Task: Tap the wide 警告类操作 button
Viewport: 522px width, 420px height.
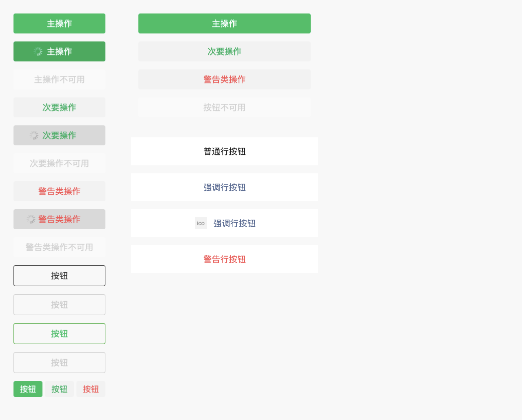Action: pos(224,79)
